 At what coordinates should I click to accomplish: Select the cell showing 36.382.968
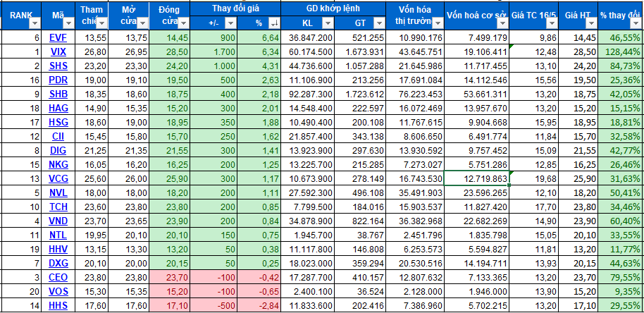pyautogui.click(x=415, y=221)
